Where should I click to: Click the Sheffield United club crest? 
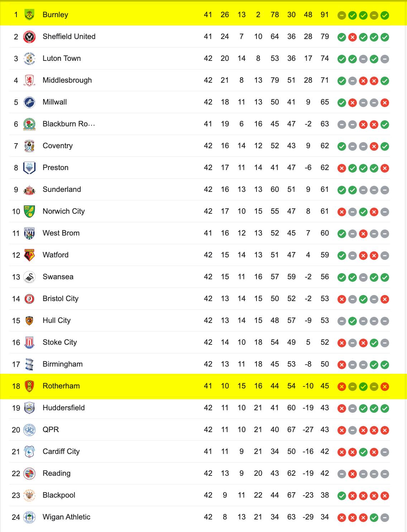(29, 37)
